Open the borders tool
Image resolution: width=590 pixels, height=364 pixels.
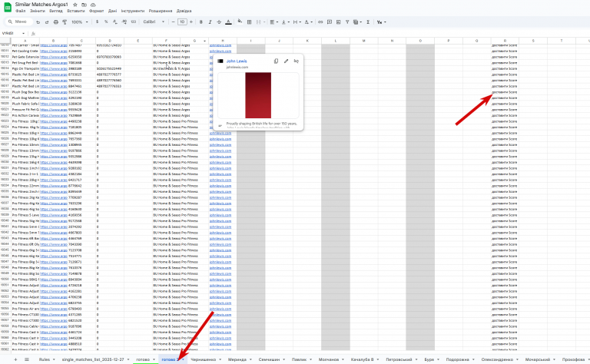(249, 22)
